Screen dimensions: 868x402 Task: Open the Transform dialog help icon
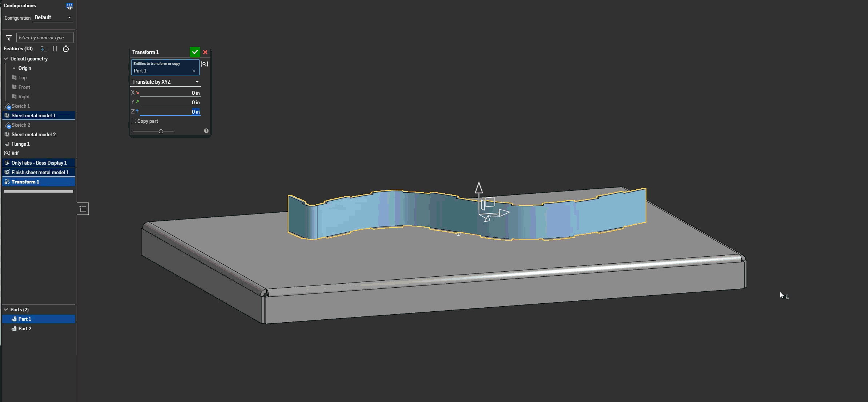[x=206, y=131]
